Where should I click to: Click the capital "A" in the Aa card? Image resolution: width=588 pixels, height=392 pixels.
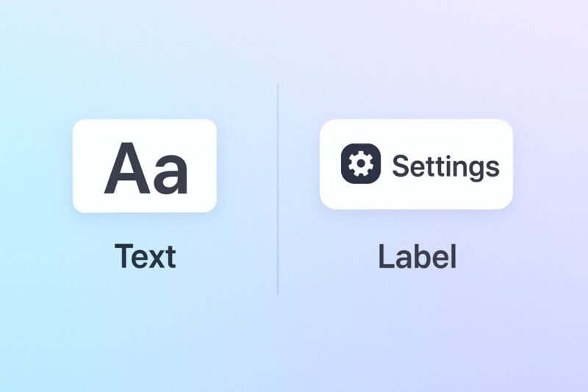point(125,168)
